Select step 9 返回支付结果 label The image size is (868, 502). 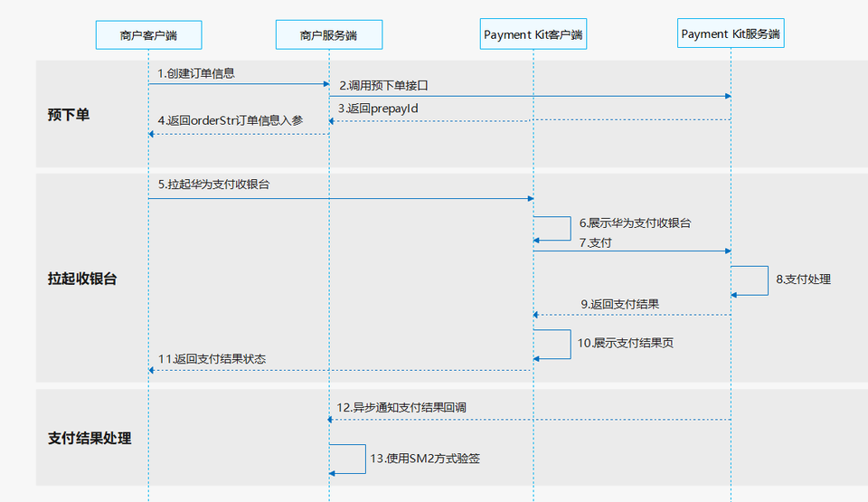[x=619, y=304]
